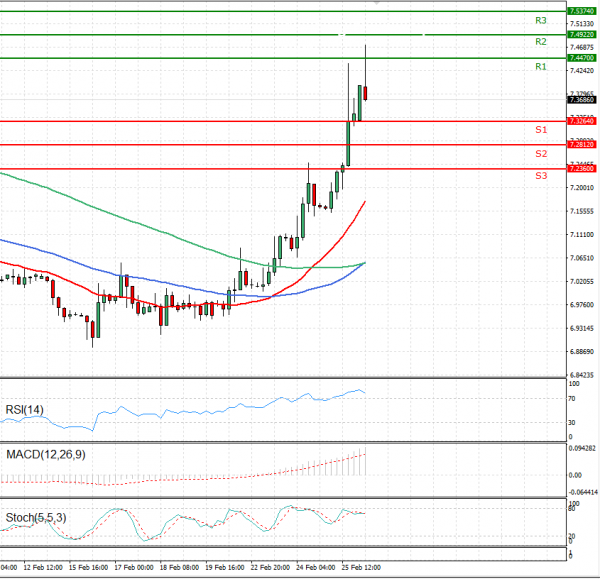The image size is (600, 579).
Task: Click the S2 support label
Action: point(541,154)
